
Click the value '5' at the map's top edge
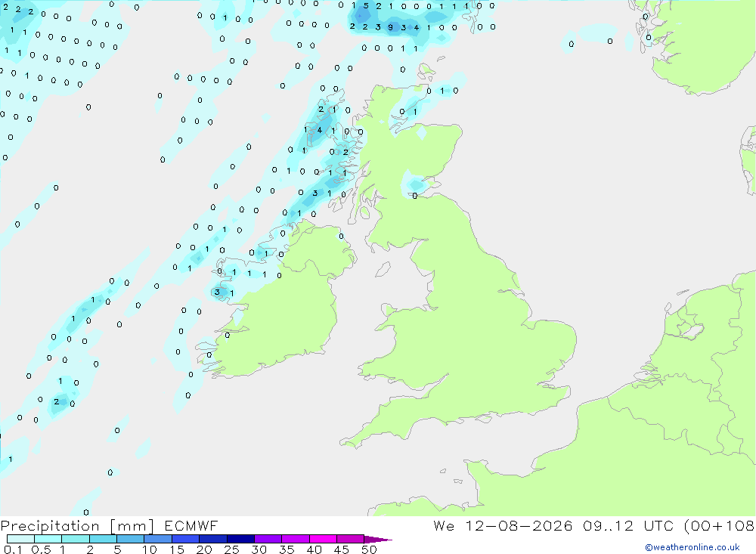(x=366, y=6)
